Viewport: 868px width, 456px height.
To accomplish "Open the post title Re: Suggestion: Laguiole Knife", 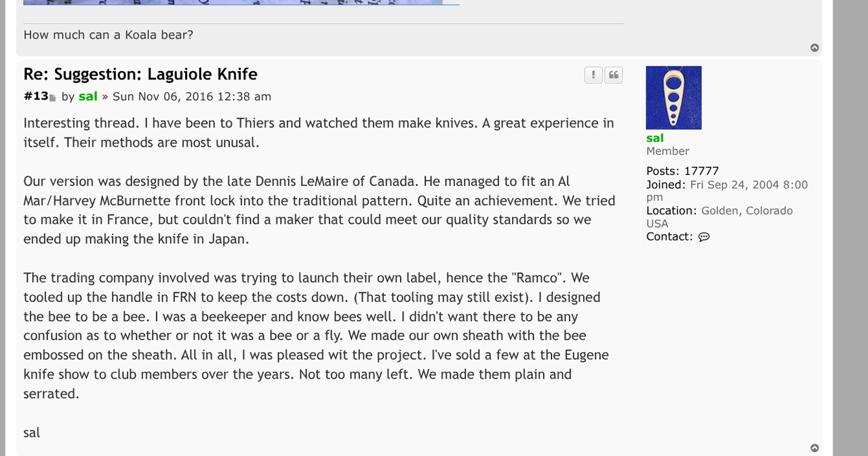I will (140, 74).
